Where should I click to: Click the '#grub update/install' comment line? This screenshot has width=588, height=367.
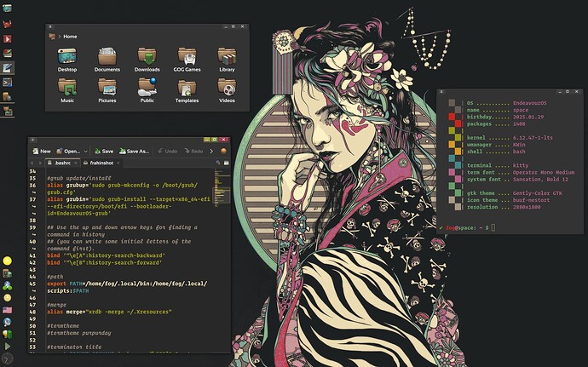click(x=79, y=179)
